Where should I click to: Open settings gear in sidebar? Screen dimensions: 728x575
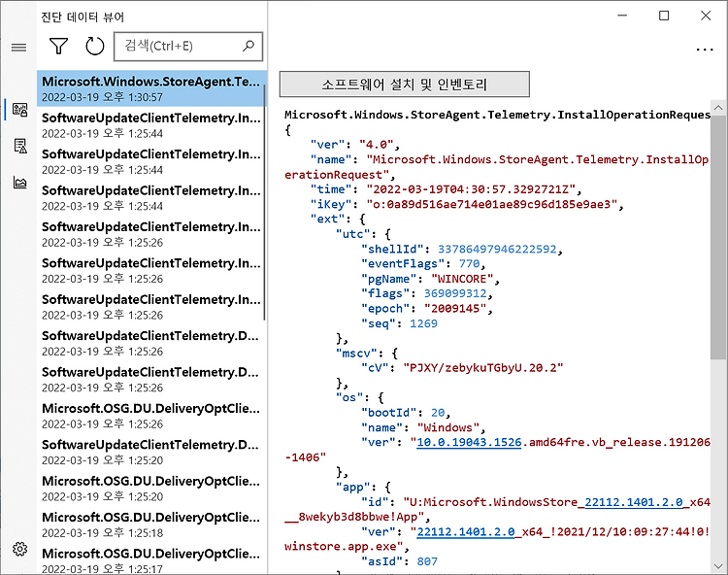tap(19, 549)
